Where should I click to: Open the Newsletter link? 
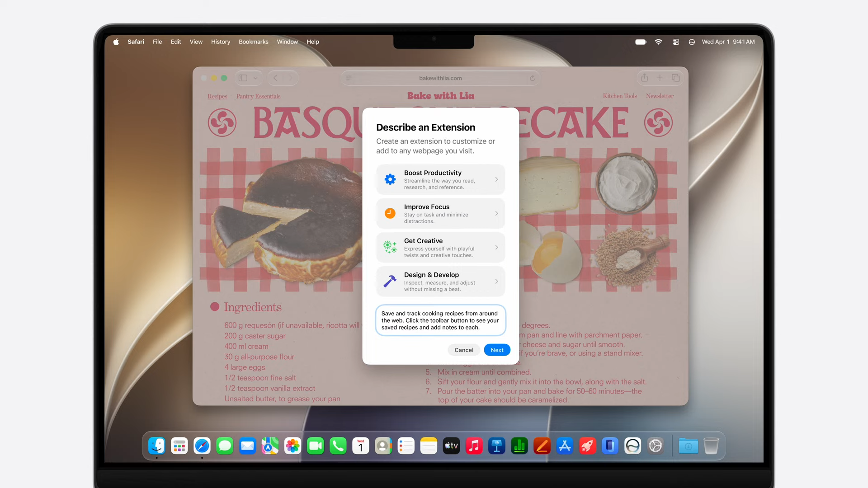click(x=660, y=96)
